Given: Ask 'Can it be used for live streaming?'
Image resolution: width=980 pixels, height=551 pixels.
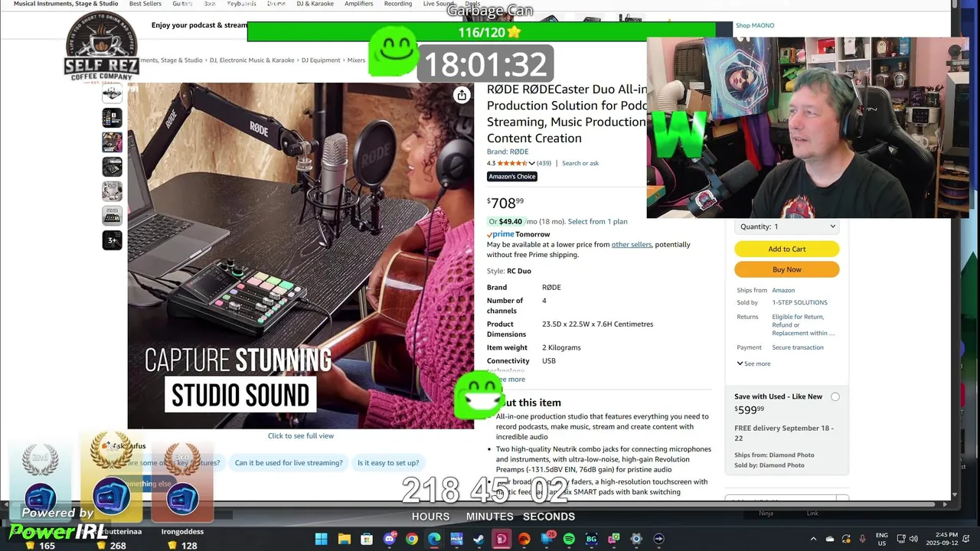Looking at the screenshot, I should click(x=289, y=462).
